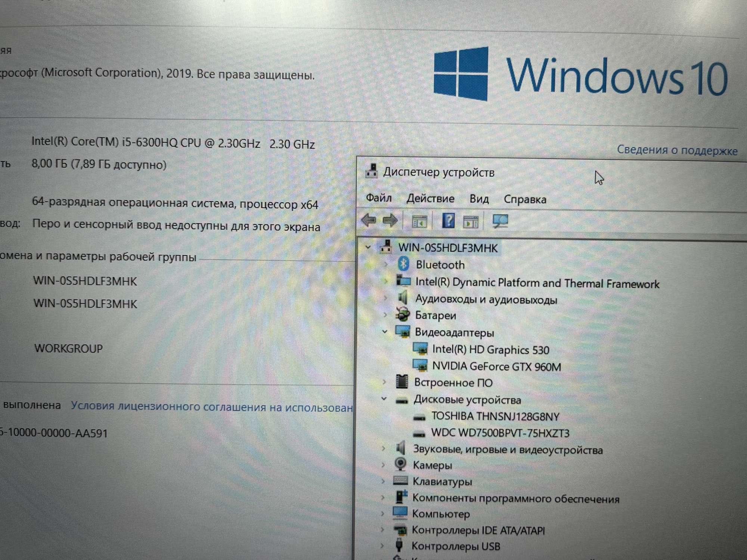Select the Bluetooth device category icon
The image size is (747, 560).
[x=403, y=264]
